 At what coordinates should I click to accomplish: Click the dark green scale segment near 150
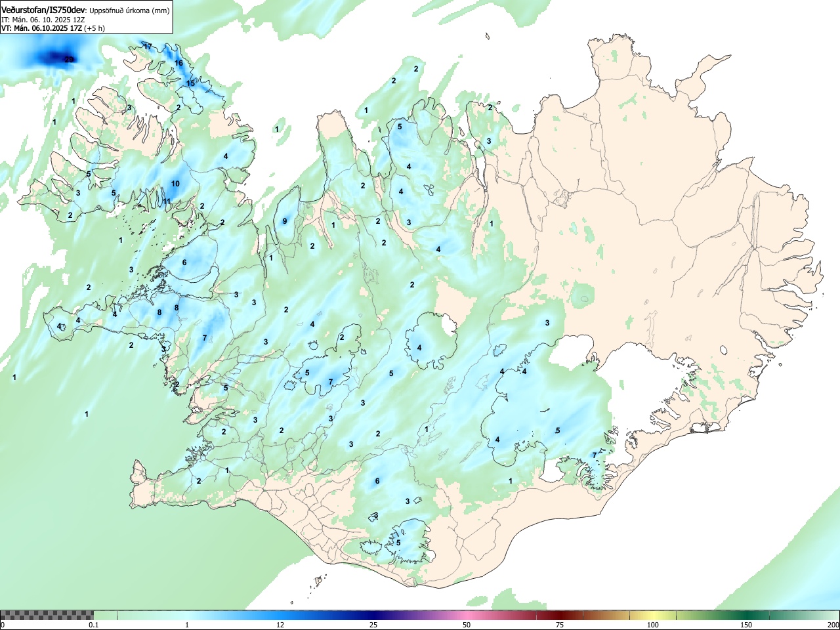click(745, 615)
